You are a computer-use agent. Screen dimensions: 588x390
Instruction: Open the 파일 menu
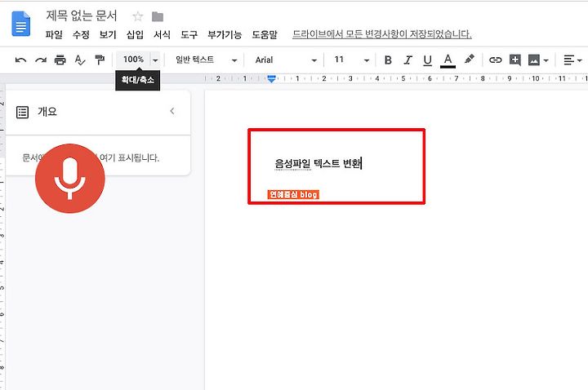point(54,35)
